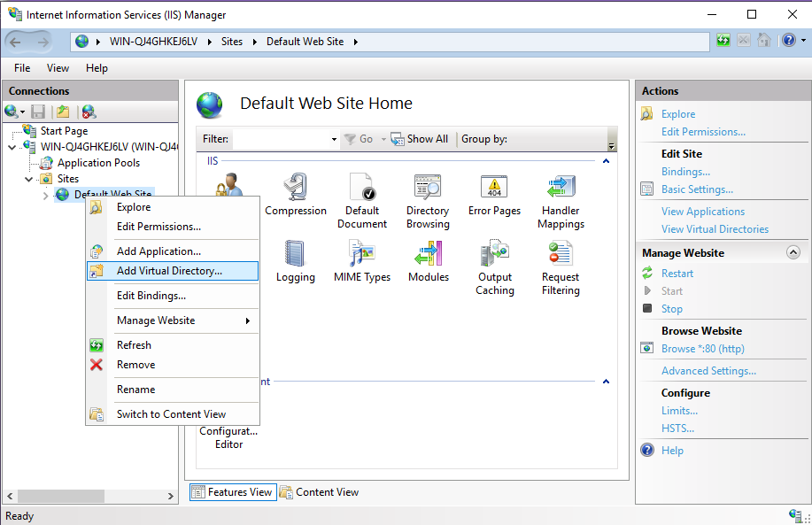Open the Configuration Editor feature

(x=228, y=437)
